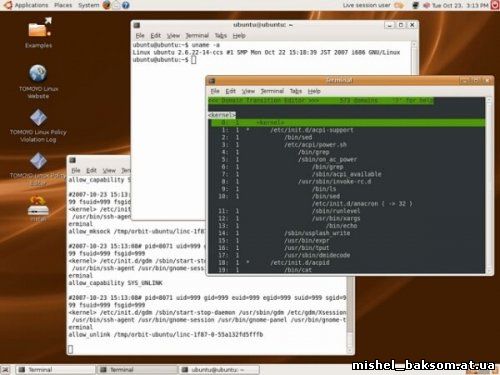Switch to ubuntu@ubuntu: ~ taskbar button

219,370
